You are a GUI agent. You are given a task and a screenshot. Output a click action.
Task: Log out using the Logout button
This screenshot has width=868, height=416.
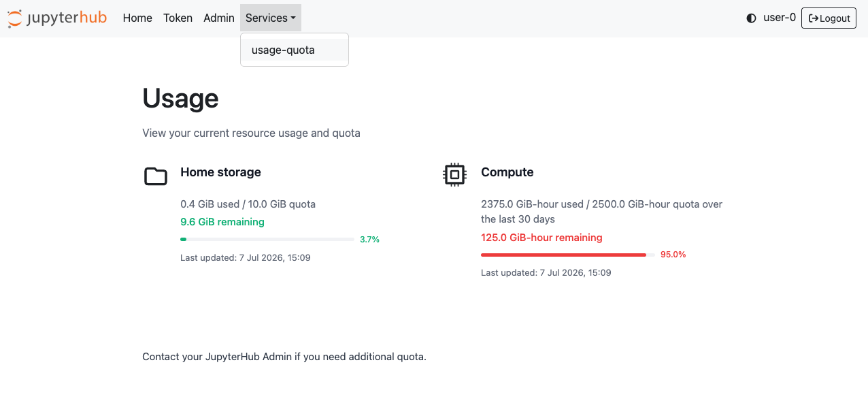pos(829,18)
